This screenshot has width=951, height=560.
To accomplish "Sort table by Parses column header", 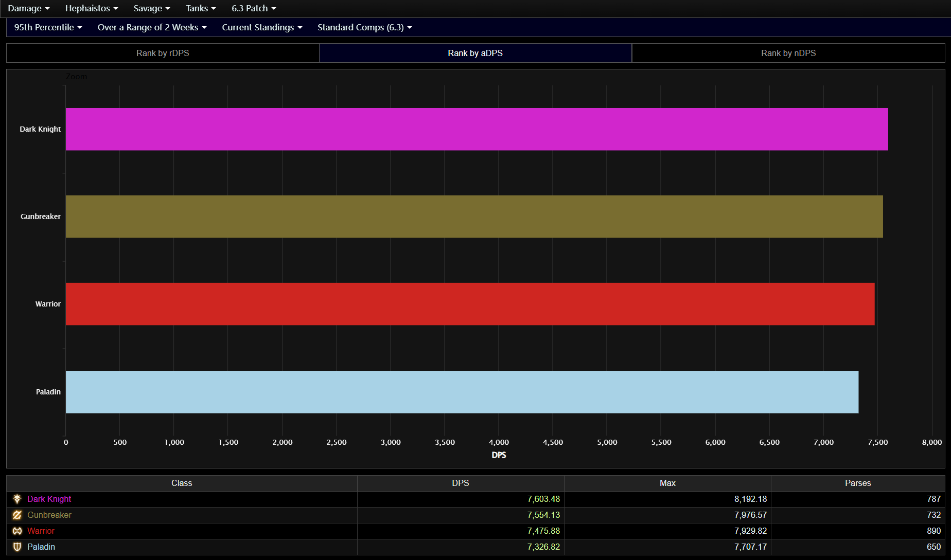I will click(857, 483).
